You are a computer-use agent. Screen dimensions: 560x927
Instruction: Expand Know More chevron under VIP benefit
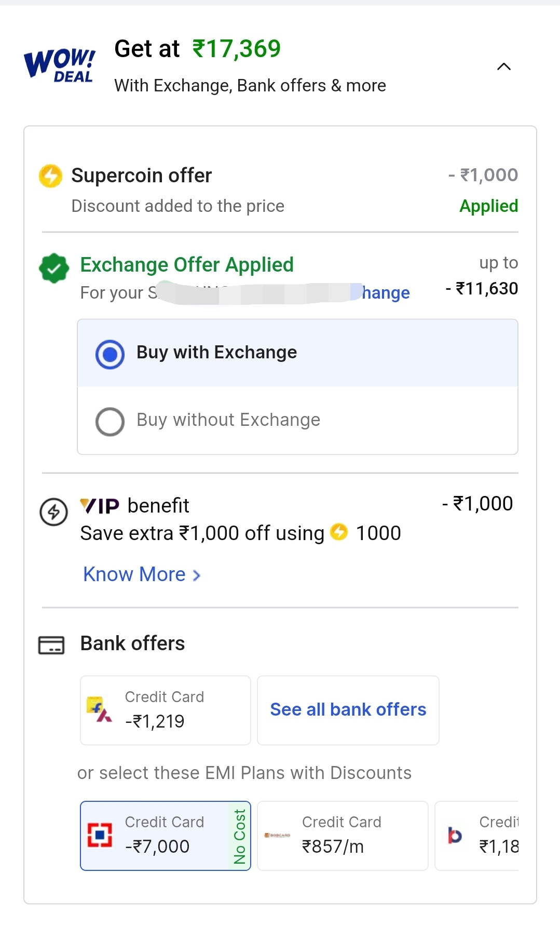(197, 575)
